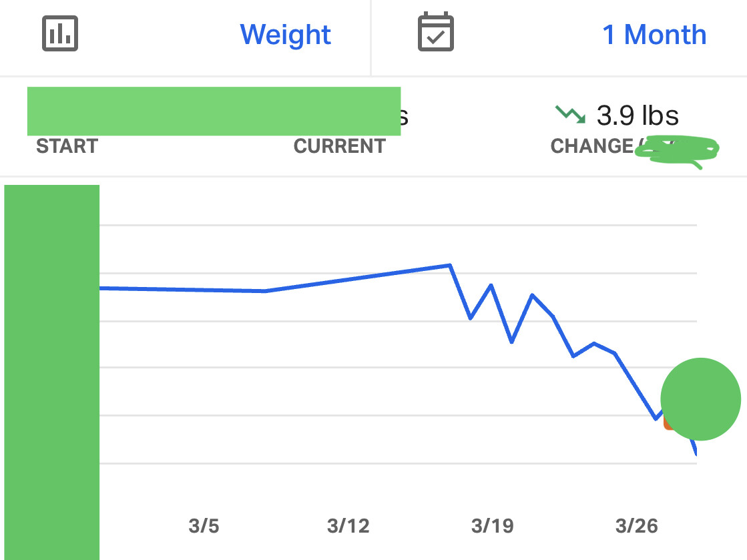The image size is (747, 560).
Task: Click the CHANGE label
Action: (x=591, y=146)
